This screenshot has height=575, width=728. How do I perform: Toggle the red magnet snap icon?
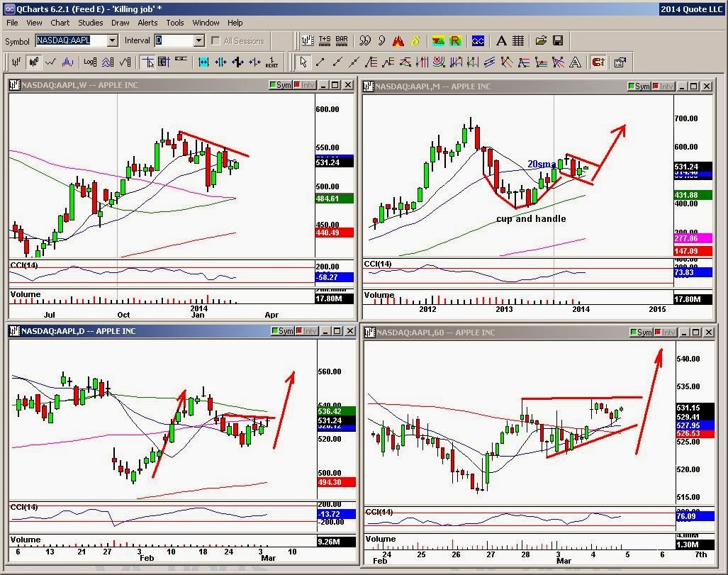click(598, 62)
